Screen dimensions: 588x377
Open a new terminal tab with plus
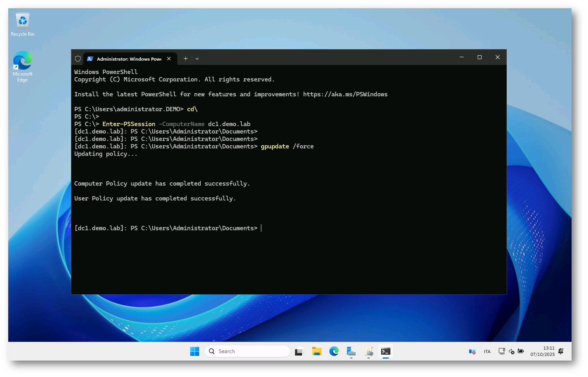pyautogui.click(x=185, y=59)
